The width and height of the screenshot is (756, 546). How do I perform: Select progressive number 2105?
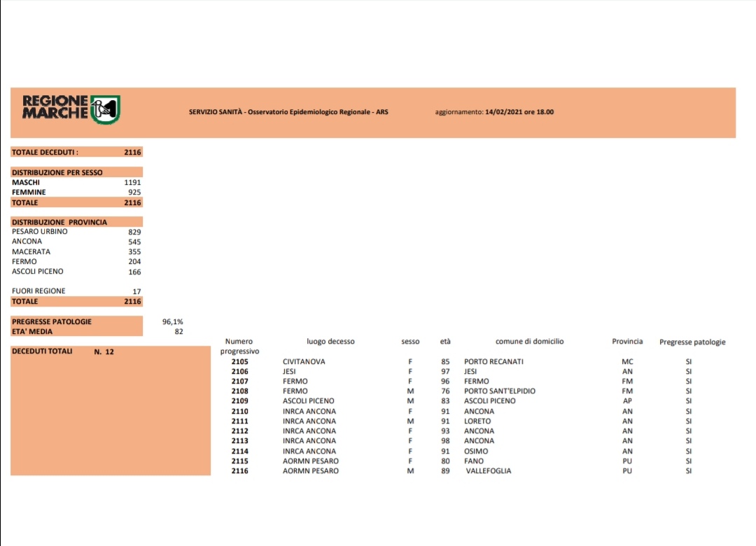[239, 362]
